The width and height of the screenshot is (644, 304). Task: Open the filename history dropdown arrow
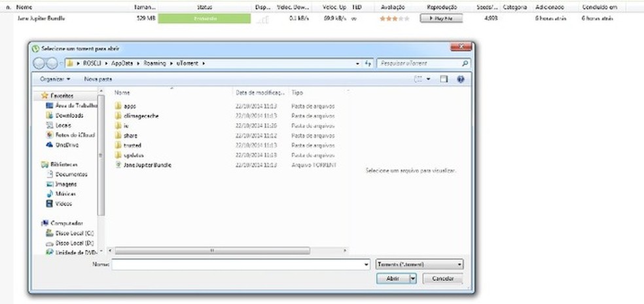tap(367, 265)
